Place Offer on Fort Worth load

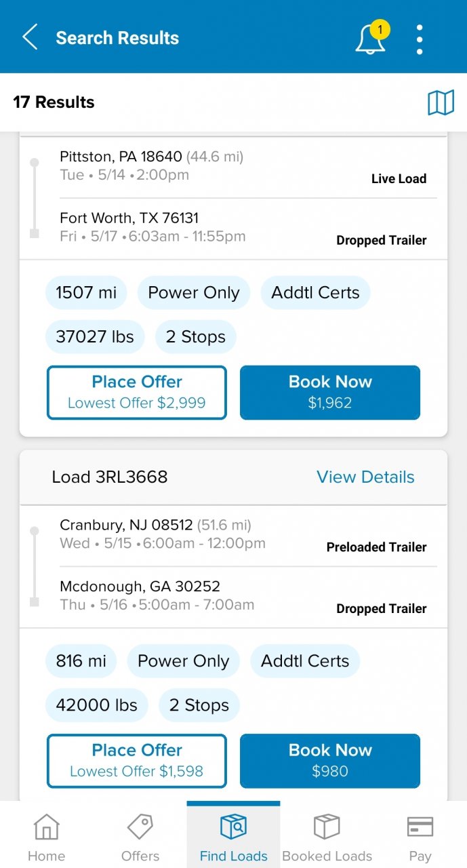pyautogui.click(x=137, y=392)
